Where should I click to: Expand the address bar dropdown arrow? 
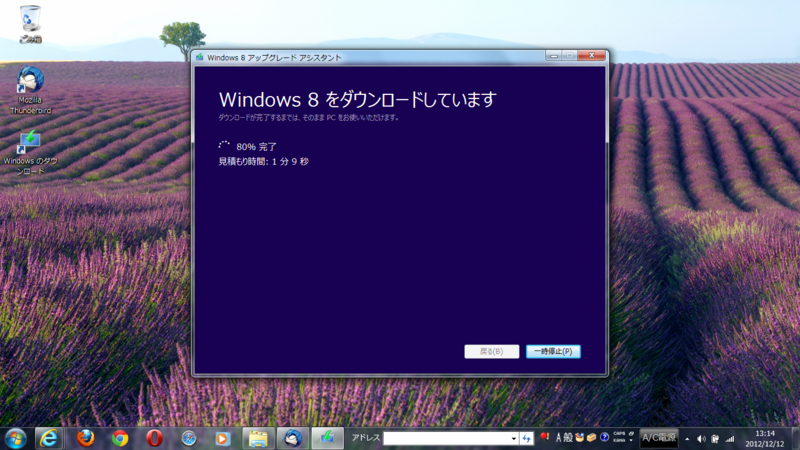coord(514,438)
